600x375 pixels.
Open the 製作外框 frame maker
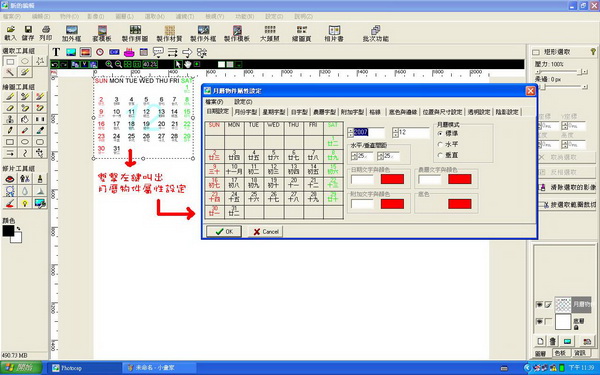point(203,34)
